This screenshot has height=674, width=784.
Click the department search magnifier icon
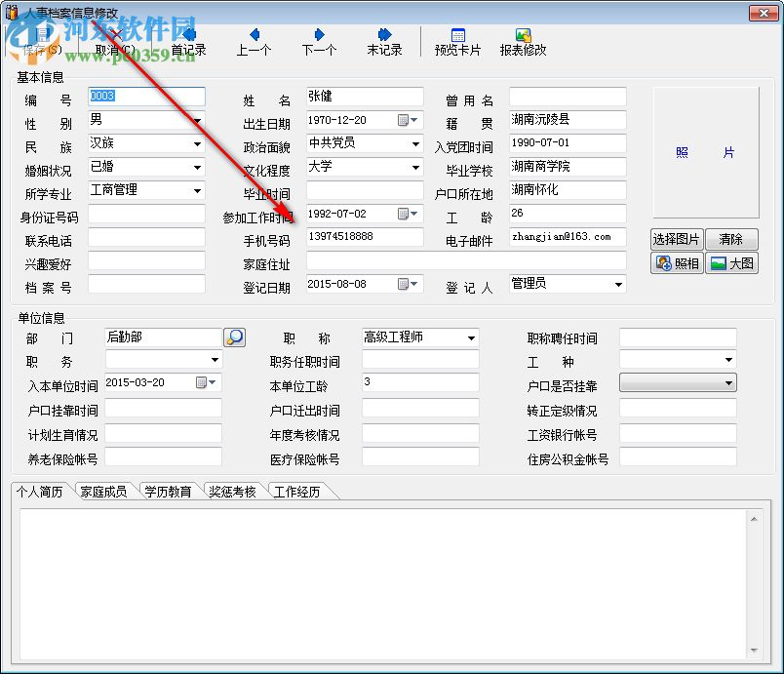click(234, 337)
